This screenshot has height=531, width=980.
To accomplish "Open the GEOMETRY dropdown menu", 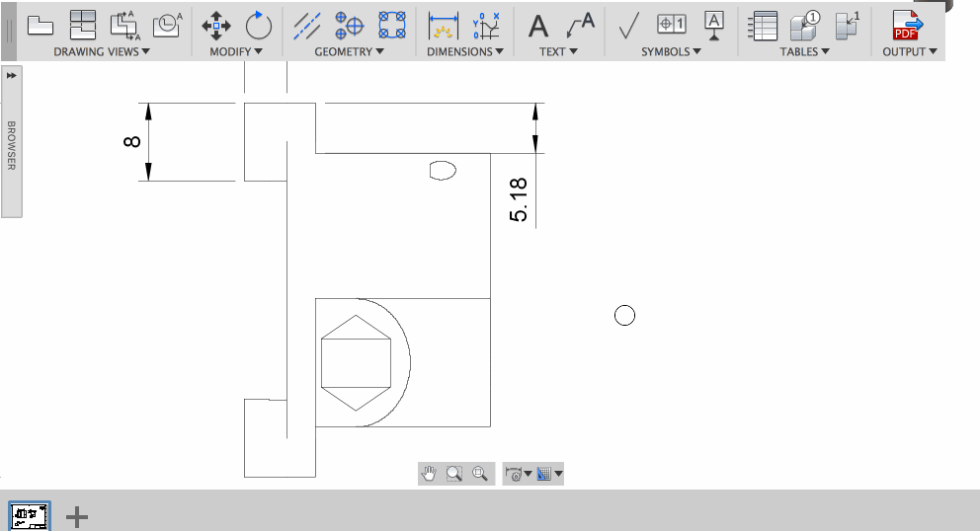I will pos(349,52).
